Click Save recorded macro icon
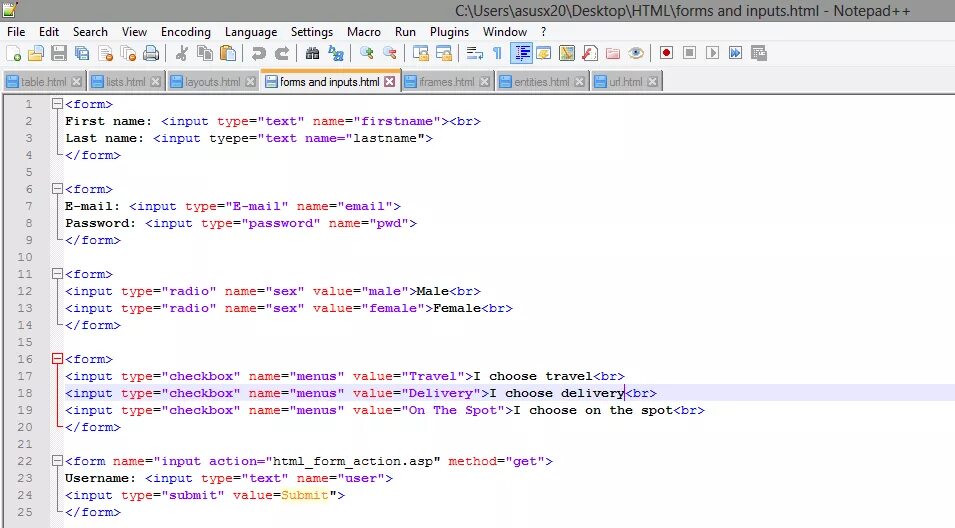The height and width of the screenshot is (528, 955). tap(759, 54)
